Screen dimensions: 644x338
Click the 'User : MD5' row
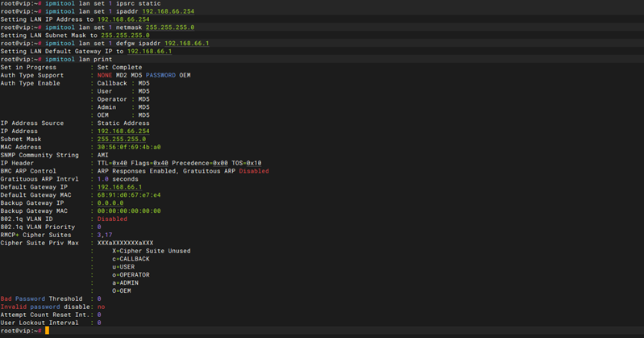(123, 91)
